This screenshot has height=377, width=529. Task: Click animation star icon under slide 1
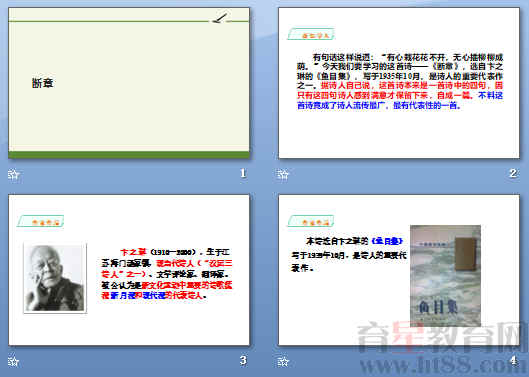point(14,174)
